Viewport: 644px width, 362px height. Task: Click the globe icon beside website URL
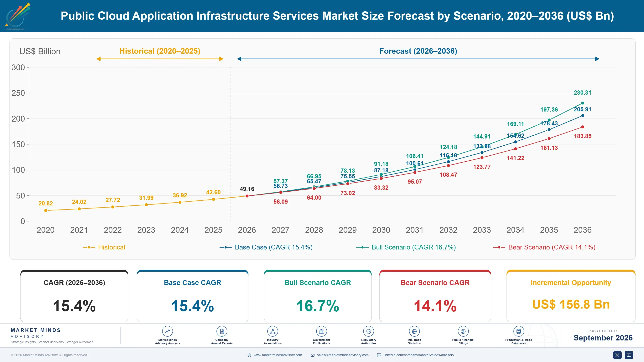tap(249, 355)
